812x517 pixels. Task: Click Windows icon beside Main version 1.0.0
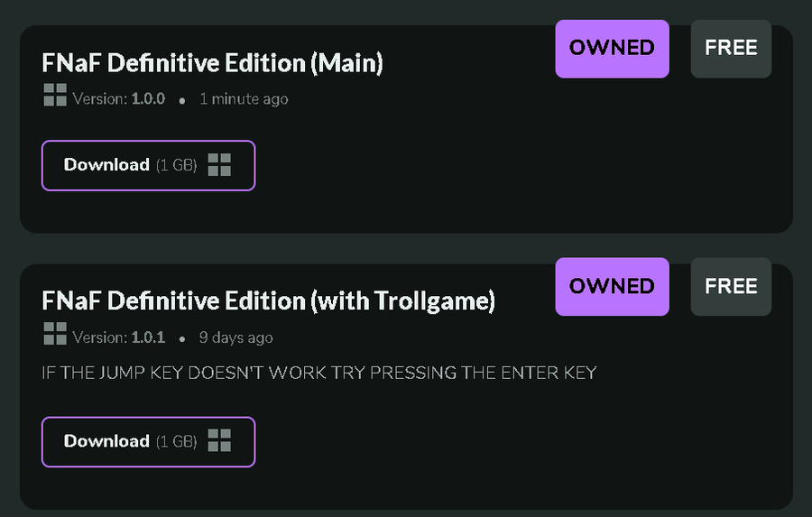point(55,96)
